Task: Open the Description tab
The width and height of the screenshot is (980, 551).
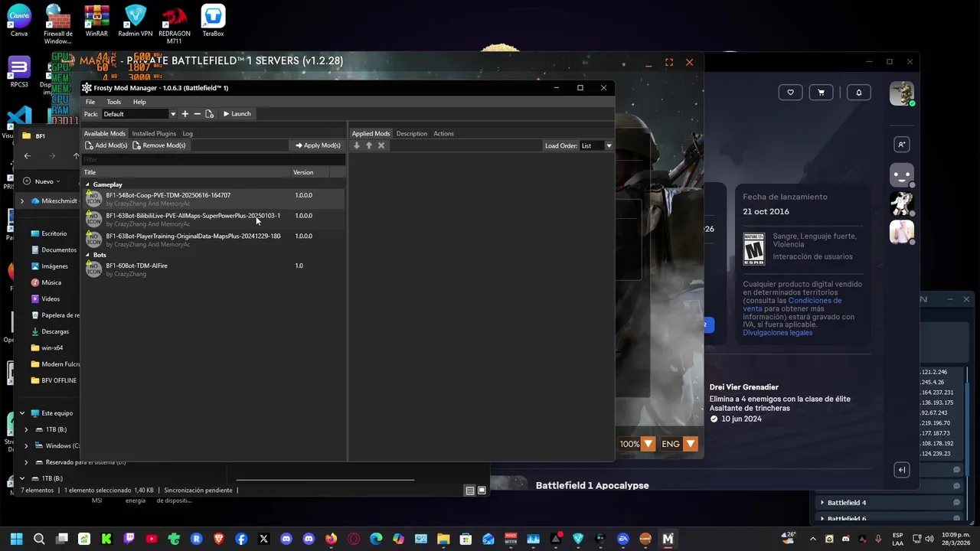Action: coord(412,134)
